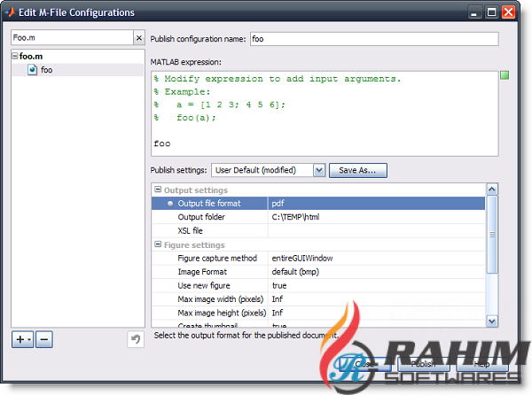Screen dimensions: 532x395
Task: Click the plus add-configuration button
Action: (20, 339)
